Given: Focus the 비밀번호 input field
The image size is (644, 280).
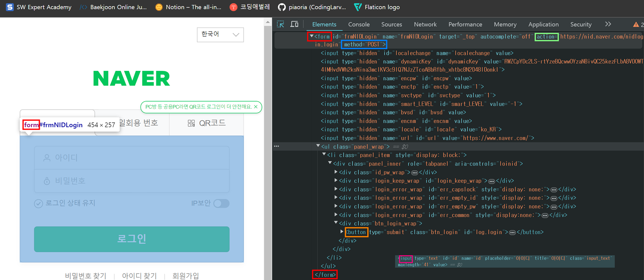Looking at the screenshot, I should 132,181.
